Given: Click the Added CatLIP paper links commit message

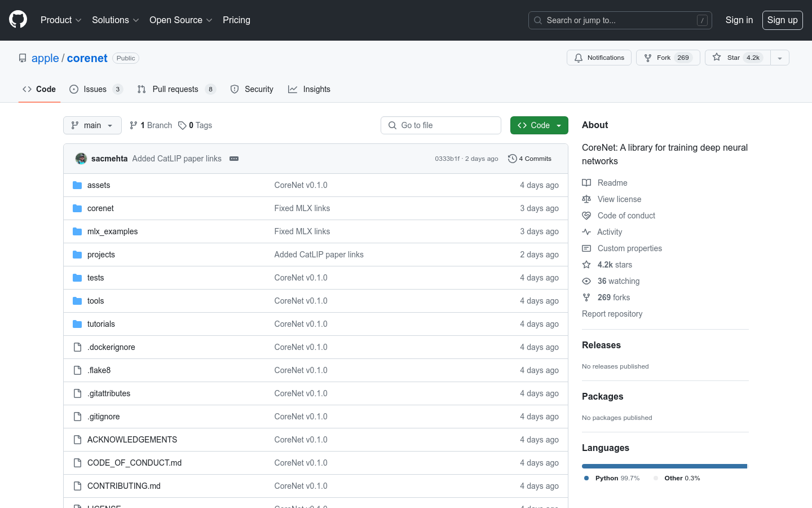Looking at the screenshot, I should tap(176, 159).
